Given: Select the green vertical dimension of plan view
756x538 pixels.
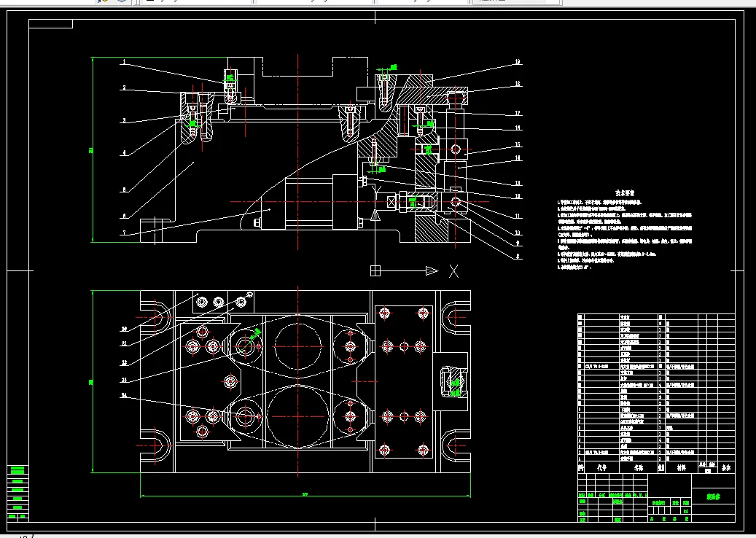Looking at the screenshot, I should pyautogui.click(x=92, y=382).
